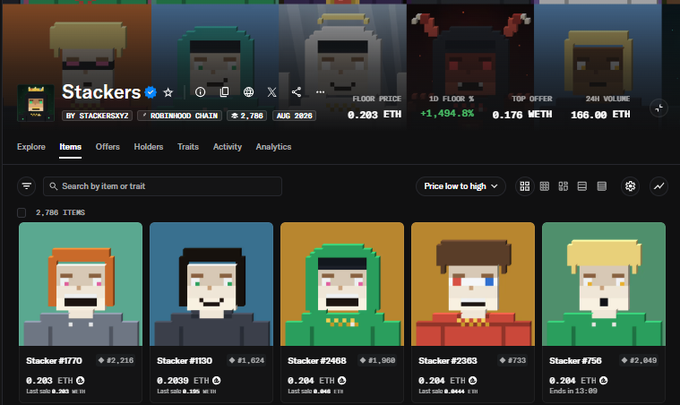Open the Stacker #1770 image
This screenshot has height=405, width=680.
click(x=81, y=284)
